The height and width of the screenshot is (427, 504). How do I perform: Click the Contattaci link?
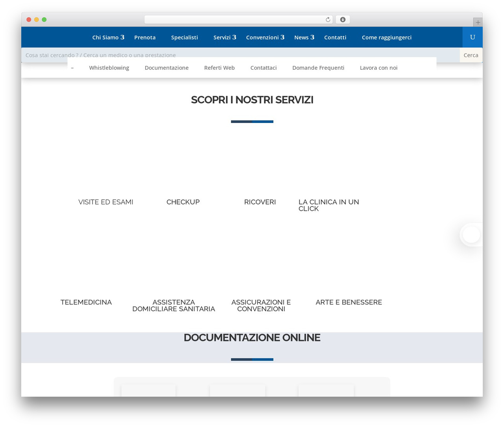click(263, 68)
